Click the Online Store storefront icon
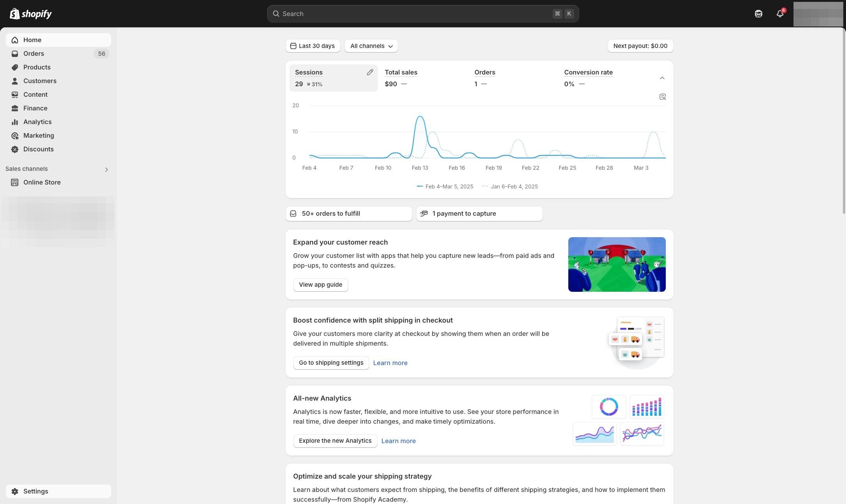Screen dimensions: 846x504 tap(15, 182)
